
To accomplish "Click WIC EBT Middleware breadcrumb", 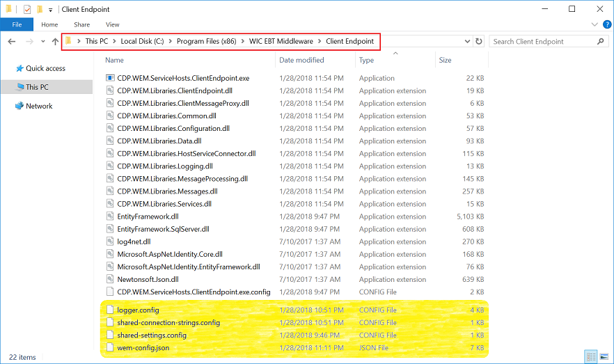I will tap(281, 41).
